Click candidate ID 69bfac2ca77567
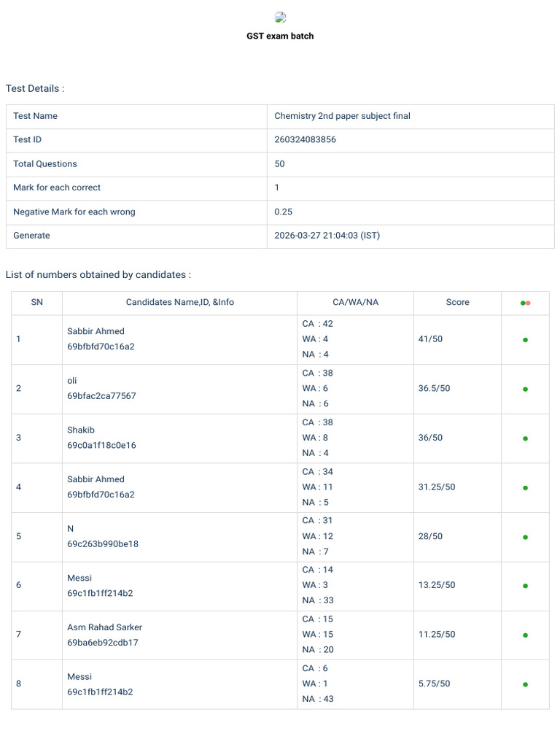Screen dimensions: 560x747 click(x=101, y=396)
